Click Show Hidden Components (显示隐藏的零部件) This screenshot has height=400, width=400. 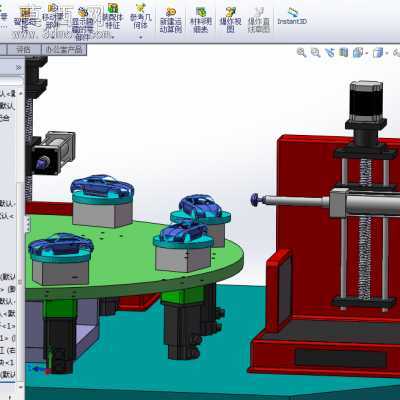83,23
